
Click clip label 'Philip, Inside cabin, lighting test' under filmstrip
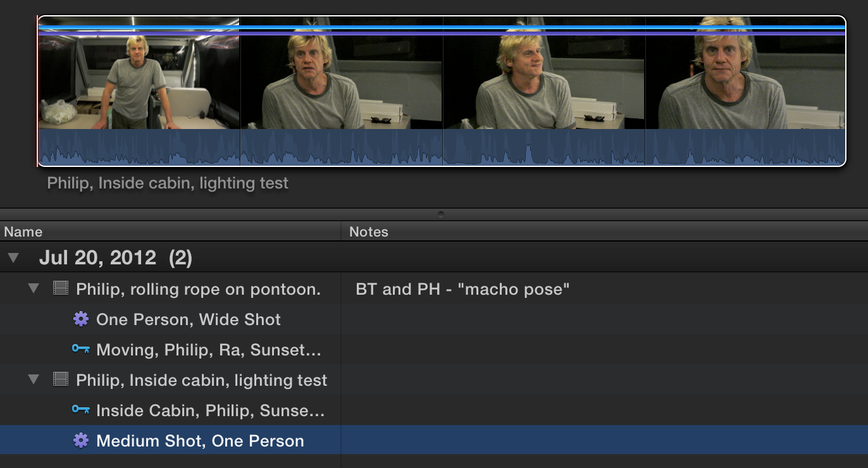pyautogui.click(x=168, y=183)
